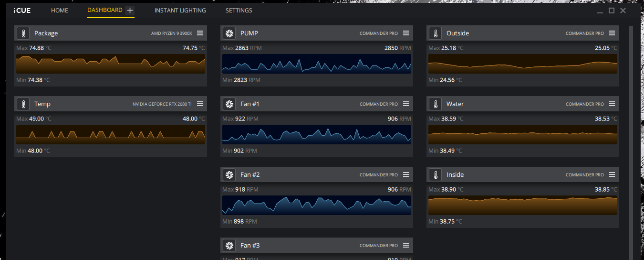The image size is (644, 260).
Task: Click the AMD RYZEN 9 3900X label
Action: (x=172, y=33)
